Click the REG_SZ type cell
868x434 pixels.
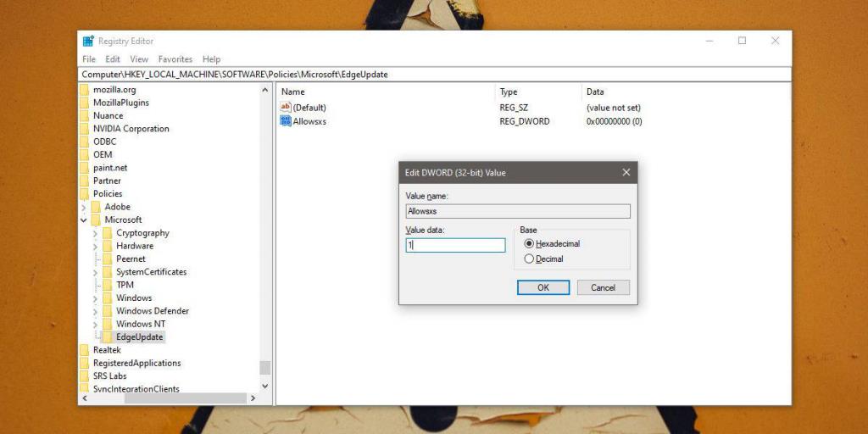click(x=514, y=108)
